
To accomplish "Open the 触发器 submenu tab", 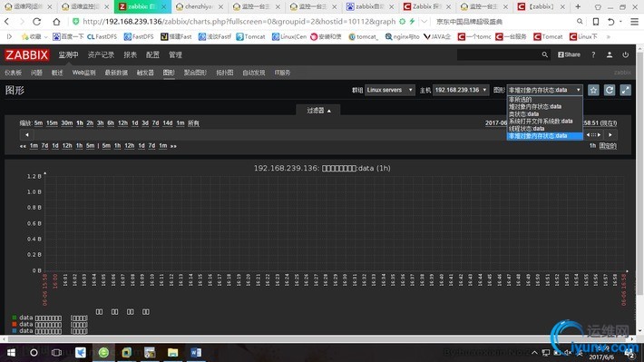I will [x=145, y=73].
